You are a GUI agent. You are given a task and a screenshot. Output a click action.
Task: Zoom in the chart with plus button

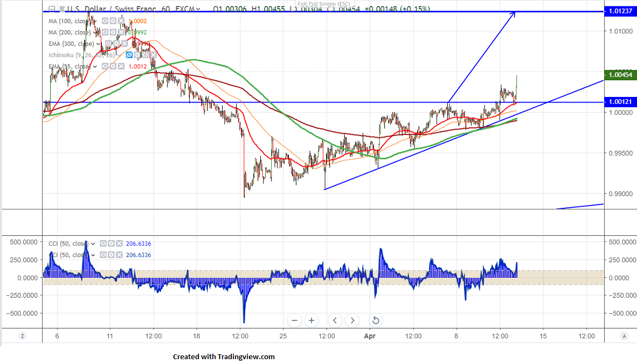[x=311, y=320]
